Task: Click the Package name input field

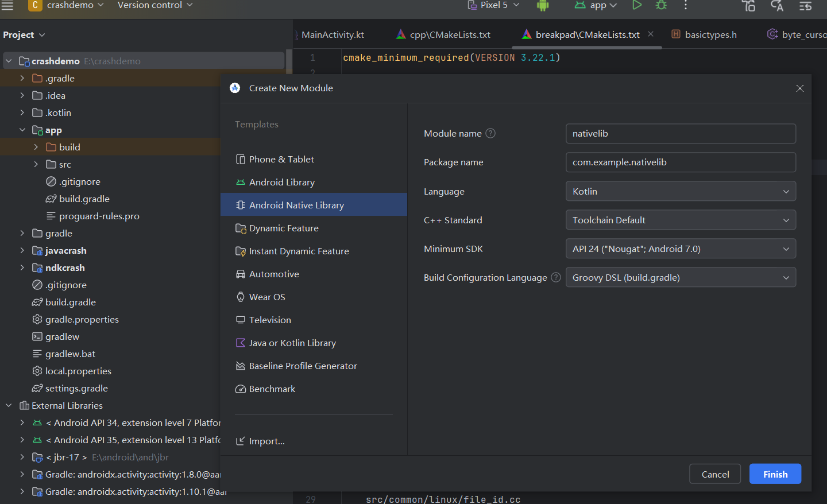Action: click(x=681, y=162)
